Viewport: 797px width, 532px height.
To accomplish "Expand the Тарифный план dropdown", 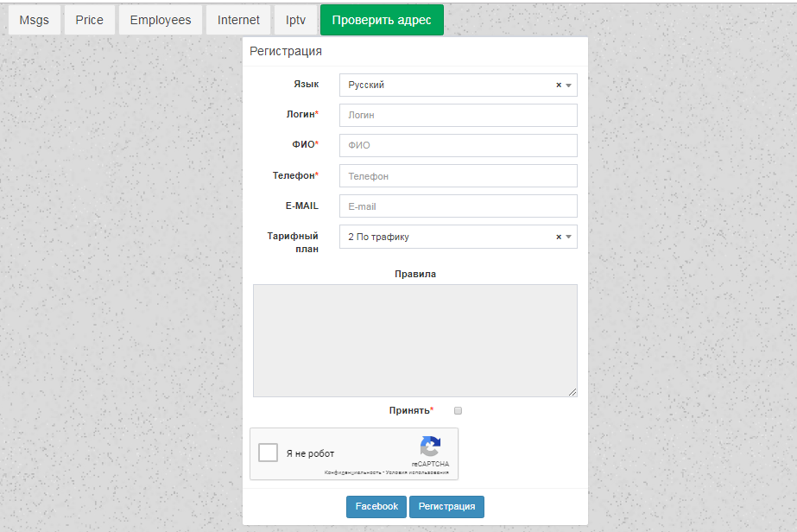I will click(449, 237).
